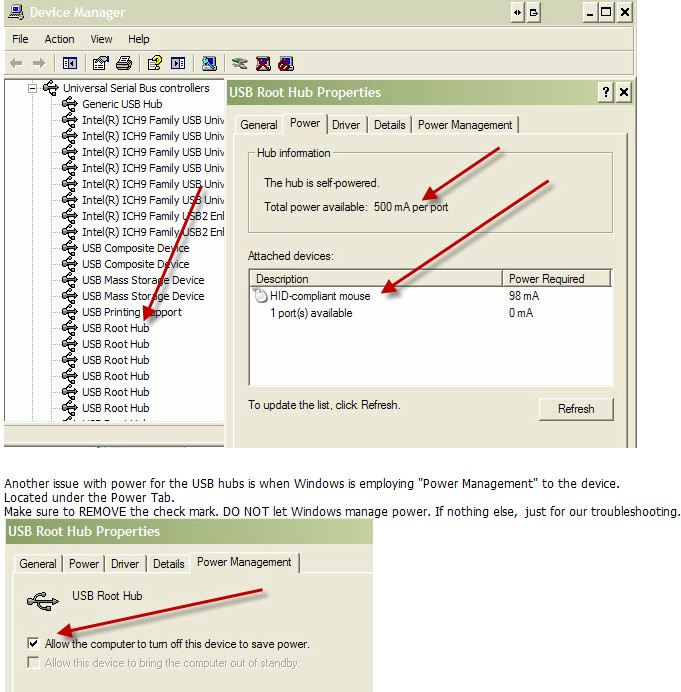Open Power Management tab in the Hub information dialog
This screenshot has height=692, width=681.
click(465, 125)
